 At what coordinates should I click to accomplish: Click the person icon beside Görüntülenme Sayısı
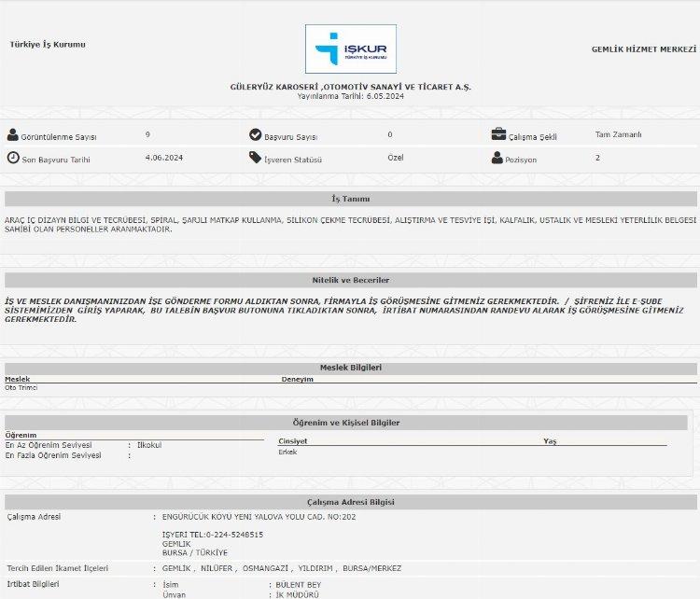(12, 135)
